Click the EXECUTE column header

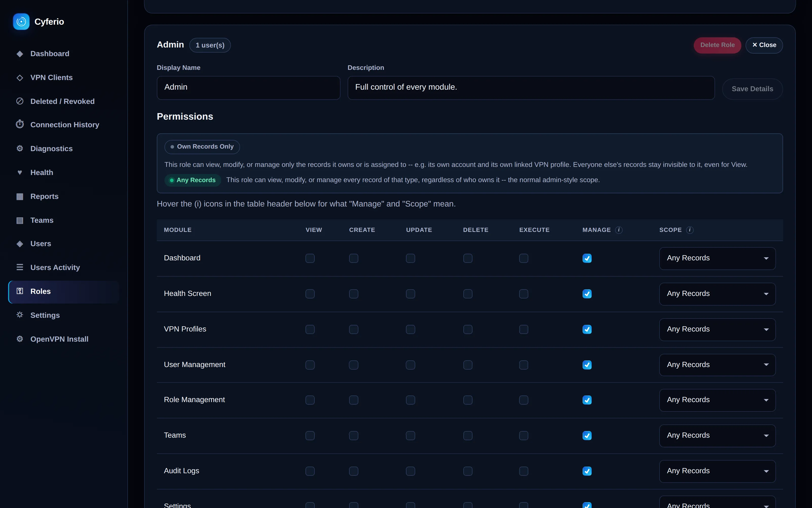[x=534, y=230]
